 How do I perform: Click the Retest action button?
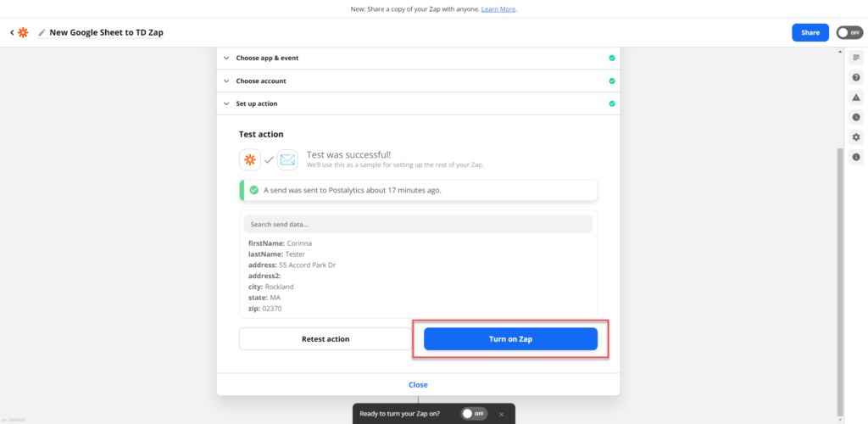tap(325, 338)
